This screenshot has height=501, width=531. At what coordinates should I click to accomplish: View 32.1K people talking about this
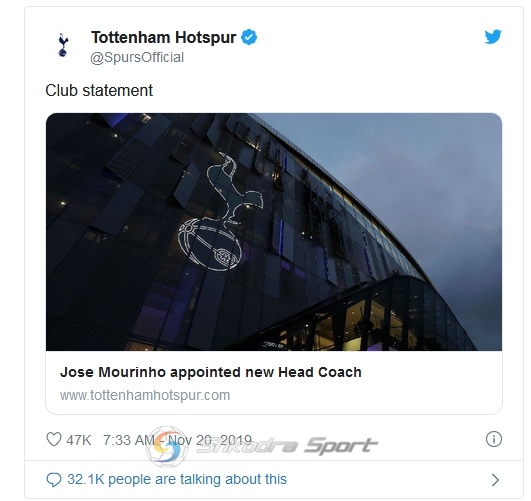[x=177, y=479]
